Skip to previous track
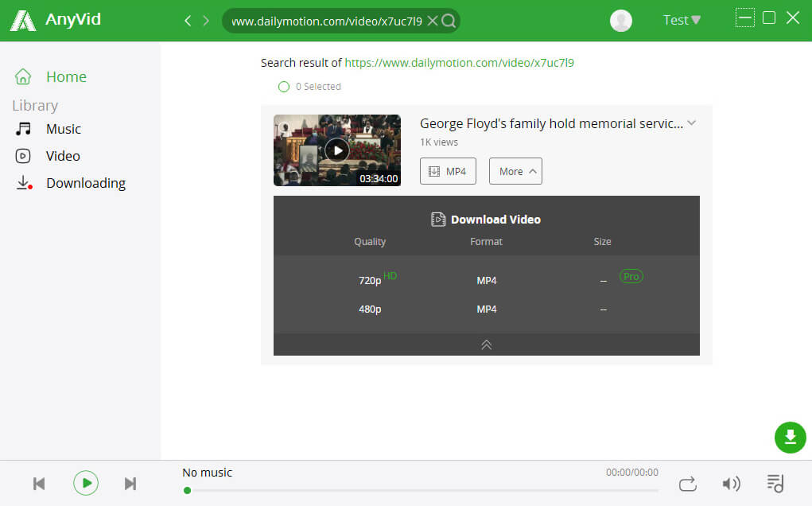This screenshot has width=812, height=506. [39, 484]
